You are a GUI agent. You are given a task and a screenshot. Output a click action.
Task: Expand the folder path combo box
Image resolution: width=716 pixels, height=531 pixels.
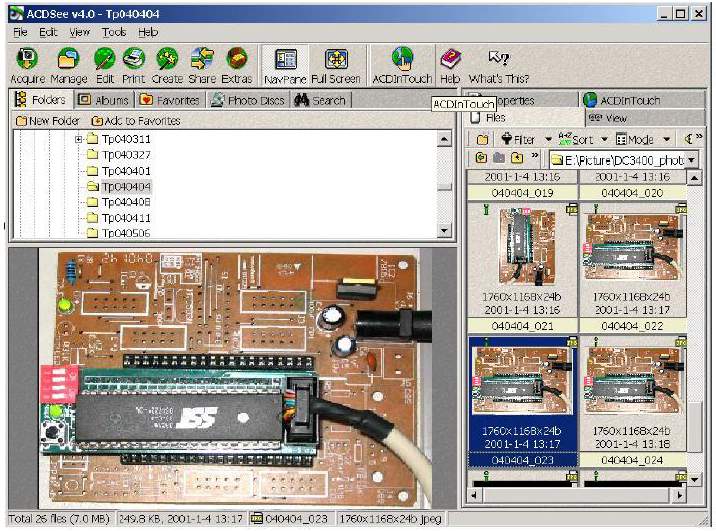pos(691,160)
